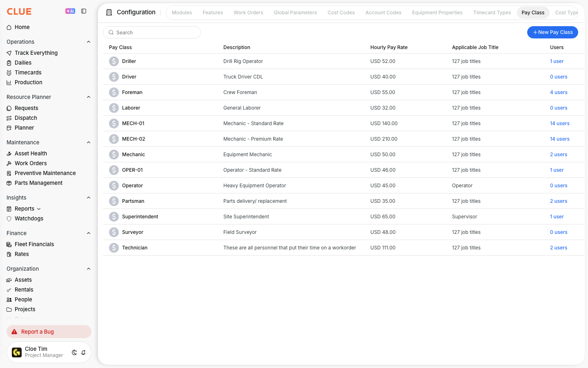The image size is (588, 368).
Task: Click the Dispatch icon in sidebar
Action: (9, 118)
